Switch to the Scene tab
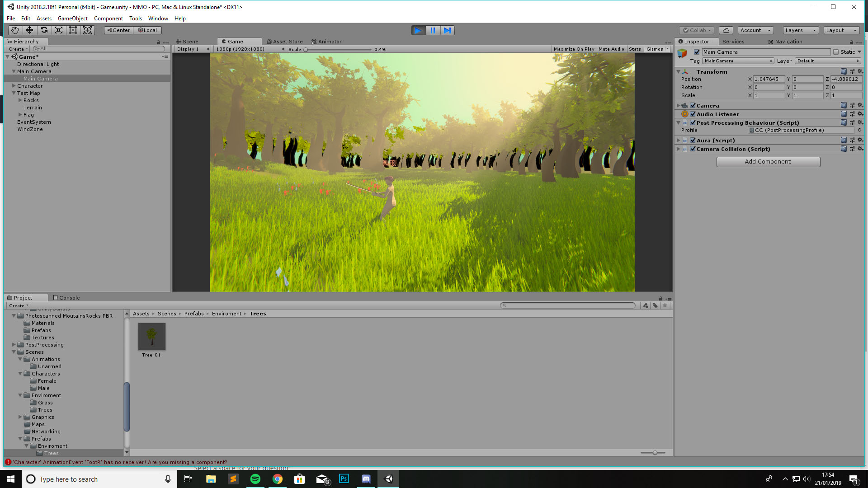Image resolution: width=868 pixels, height=488 pixels. coord(188,42)
